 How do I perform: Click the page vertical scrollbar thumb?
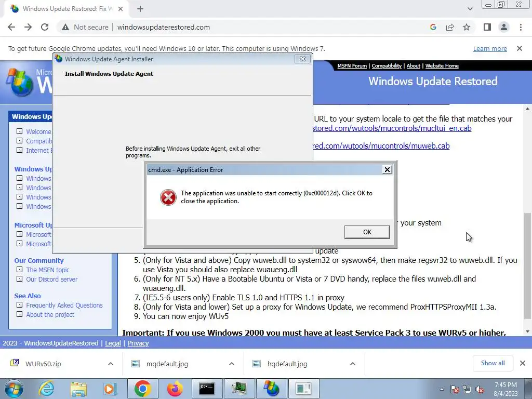[x=528, y=265]
